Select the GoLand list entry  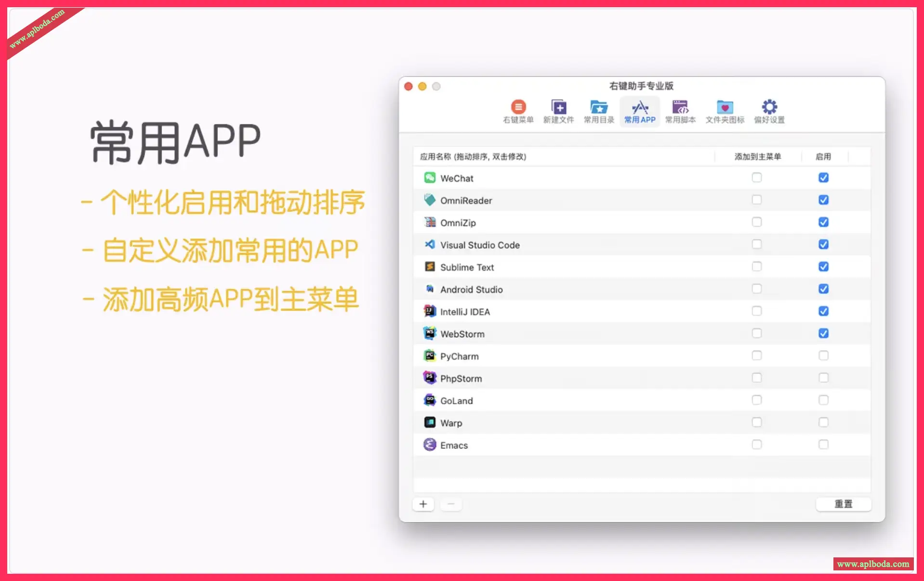click(x=456, y=400)
